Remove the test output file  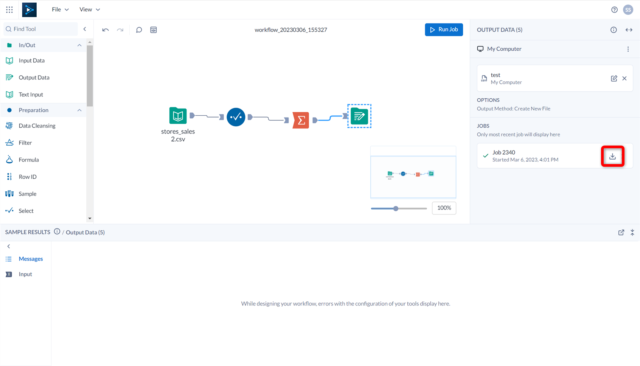(x=624, y=78)
